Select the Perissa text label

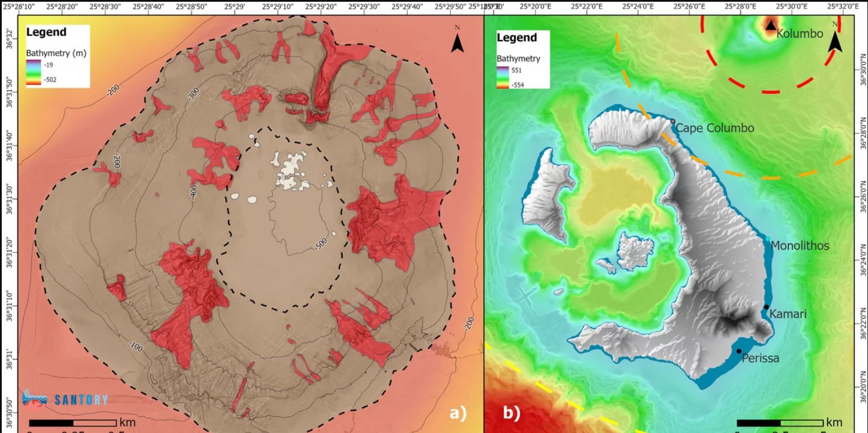pos(760,359)
